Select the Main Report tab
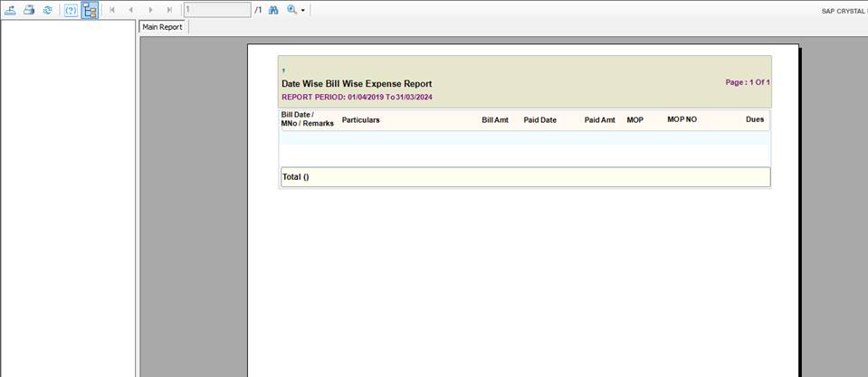This screenshot has width=868, height=377. pyautogui.click(x=163, y=27)
